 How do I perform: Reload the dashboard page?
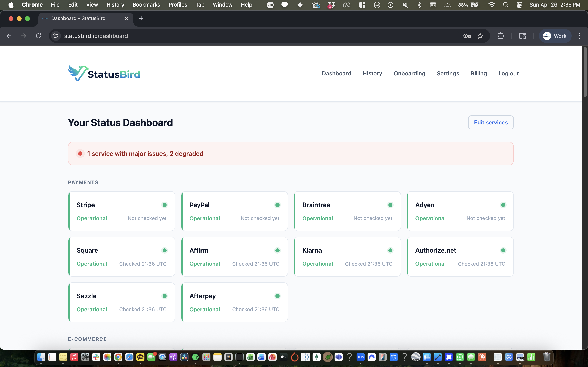coord(38,36)
